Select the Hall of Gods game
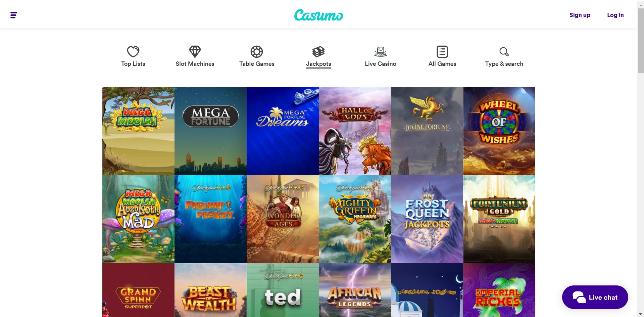The width and height of the screenshot is (644, 317). pos(355,131)
